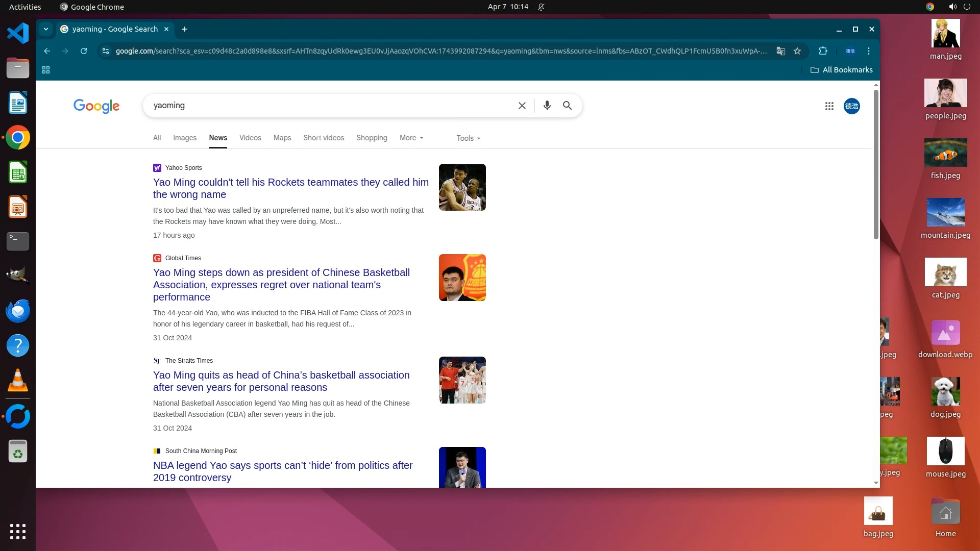The image size is (980, 551).
Task: Click the magnifier search icon
Action: point(567,106)
